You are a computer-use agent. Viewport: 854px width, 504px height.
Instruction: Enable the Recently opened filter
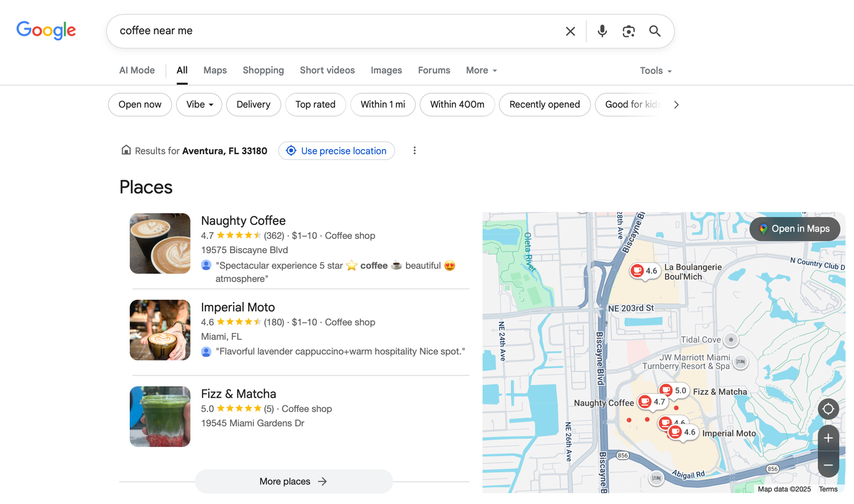pyautogui.click(x=544, y=105)
